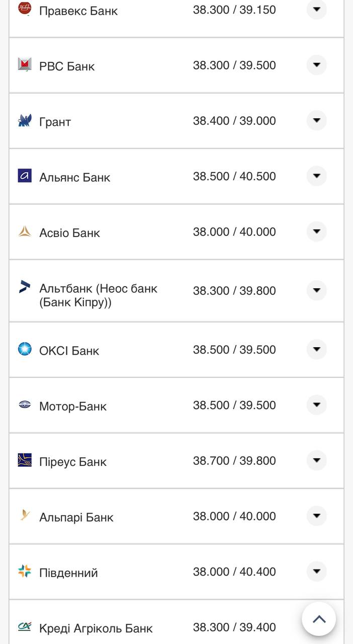Expand the Мотор-Банк rate details
Screen dimensions: 353x644
316,405
